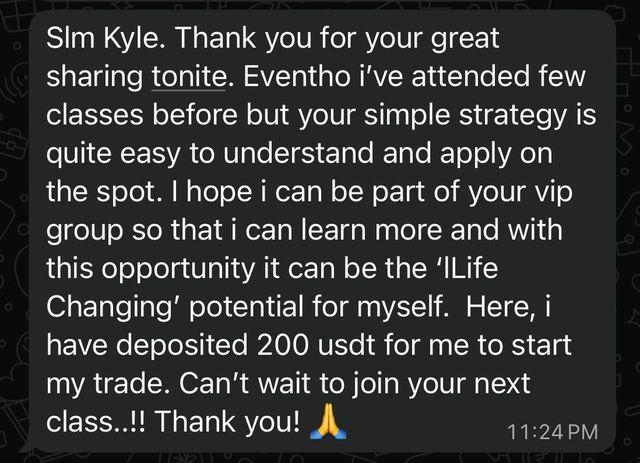
Task: Click the word "understand" in the message
Action: point(298,153)
